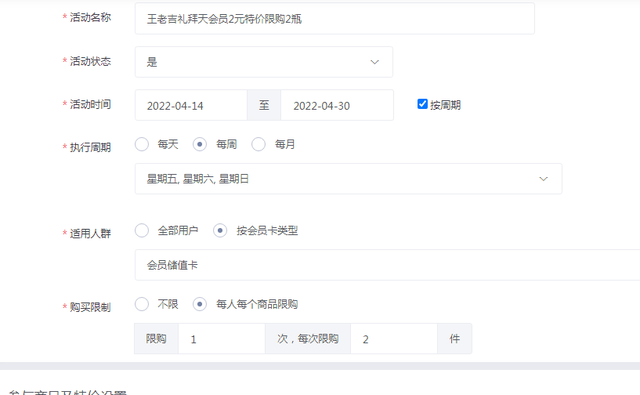Choose the 按会员卡类型 radio option
The height and width of the screenshot is (395, 640).
220,231
